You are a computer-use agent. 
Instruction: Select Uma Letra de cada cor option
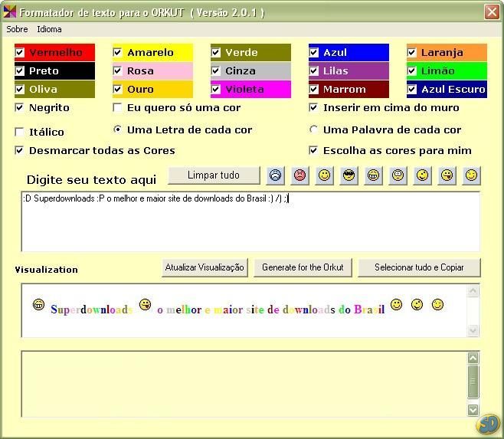tap(118, 129)
